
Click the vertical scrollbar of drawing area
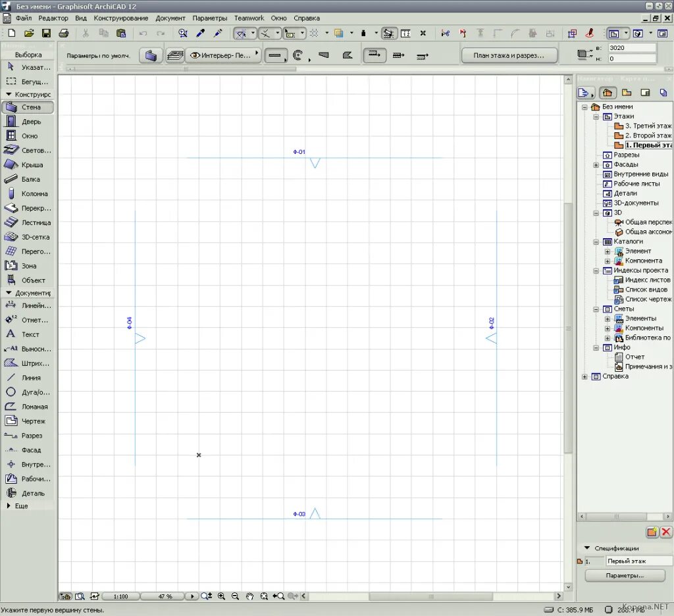[568, 328]
